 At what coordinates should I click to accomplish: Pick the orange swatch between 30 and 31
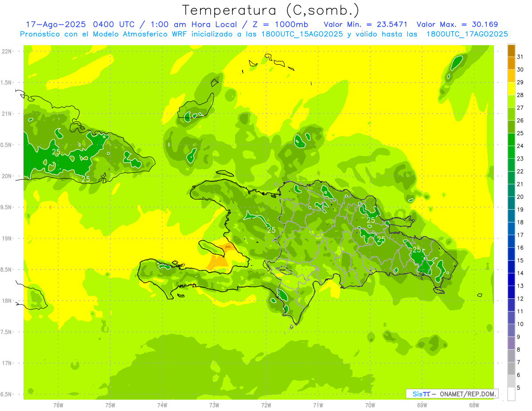(x=511, y=63)
